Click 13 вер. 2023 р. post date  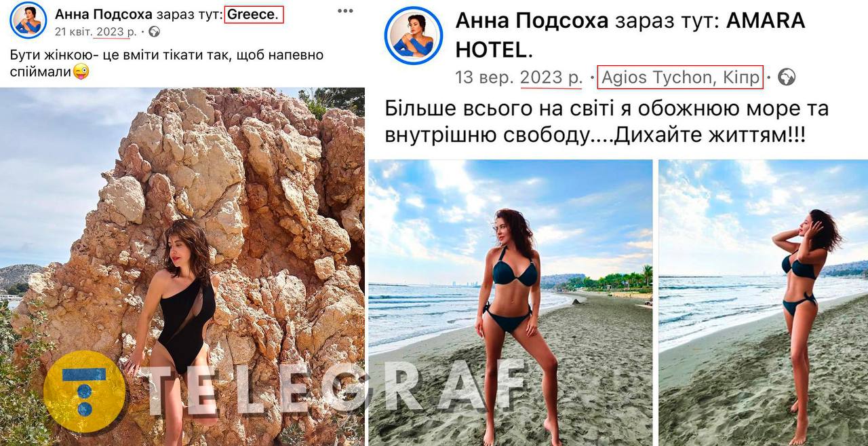click(519, 77)
